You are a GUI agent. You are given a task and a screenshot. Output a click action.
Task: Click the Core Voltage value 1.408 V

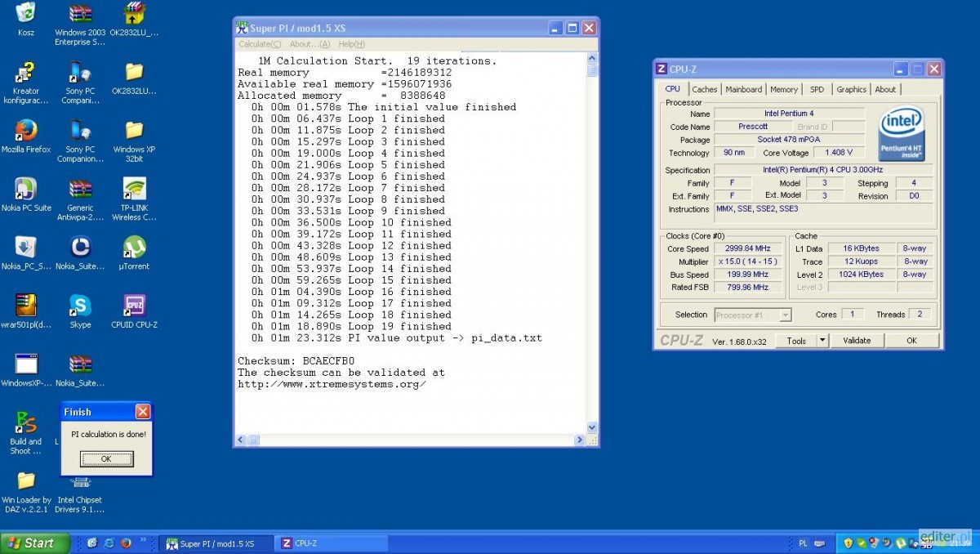[x=838, y=153]
